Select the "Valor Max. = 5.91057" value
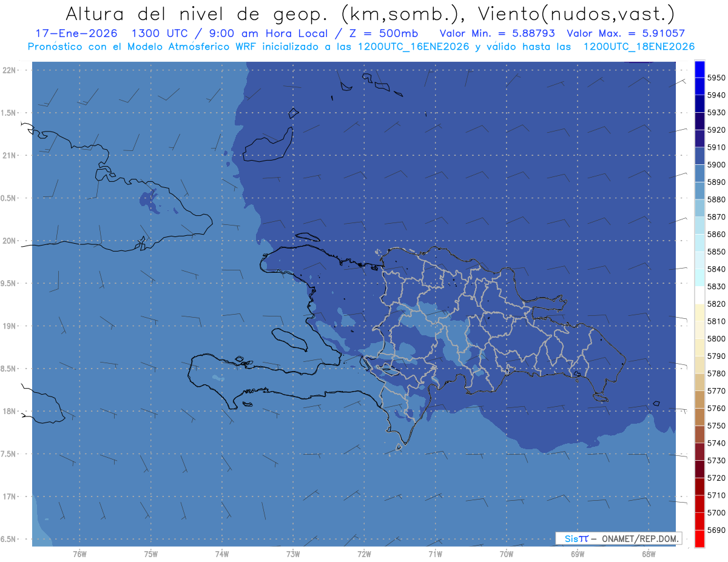Screen dimensions: 728x562 (x=625, y=33)
